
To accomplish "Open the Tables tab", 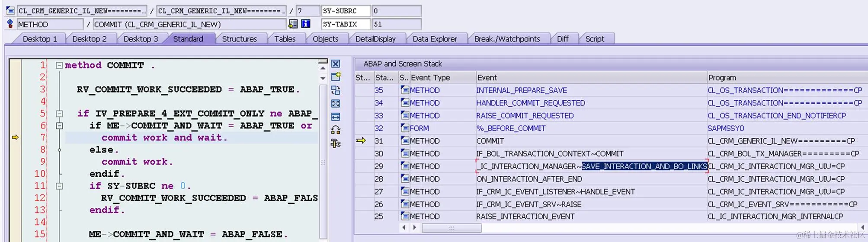I will (x=285, y=39).
